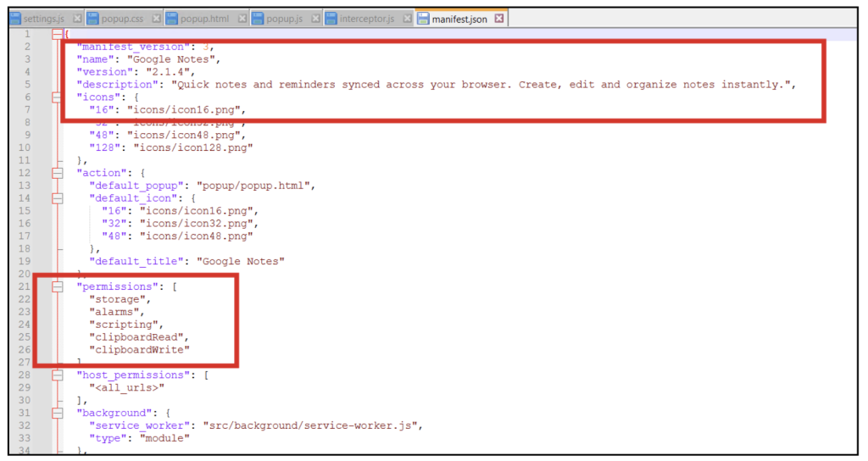
Task: Click the "default_title" key
Action: point(136,261)
